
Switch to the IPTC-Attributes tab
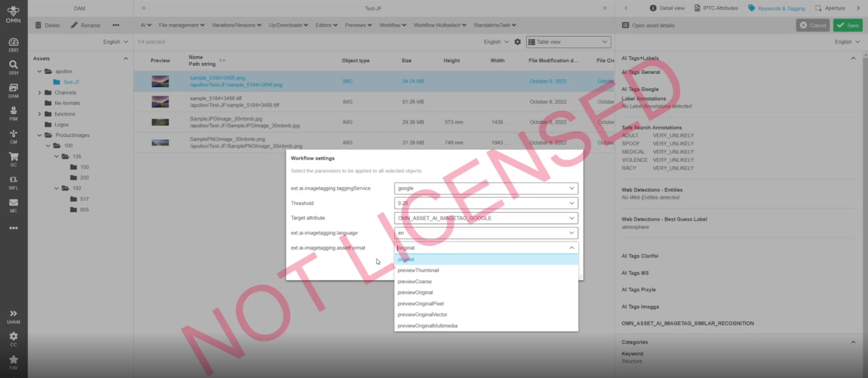(x=716, y=8)
